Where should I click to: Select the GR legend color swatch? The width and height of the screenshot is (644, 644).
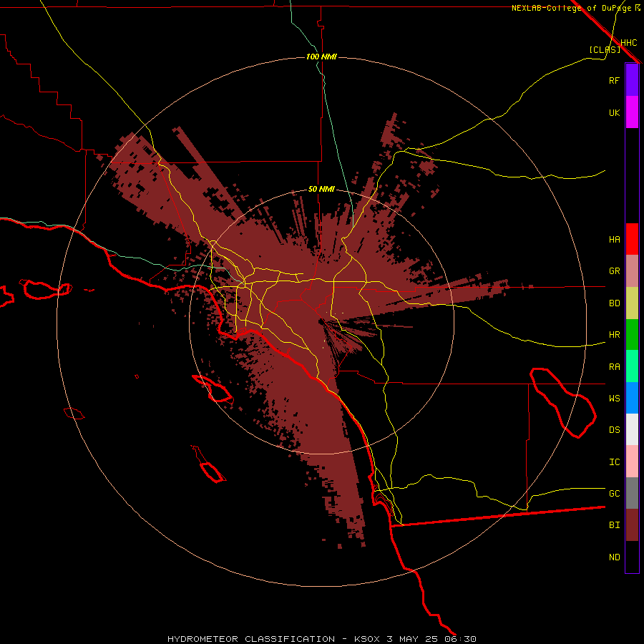632,271
